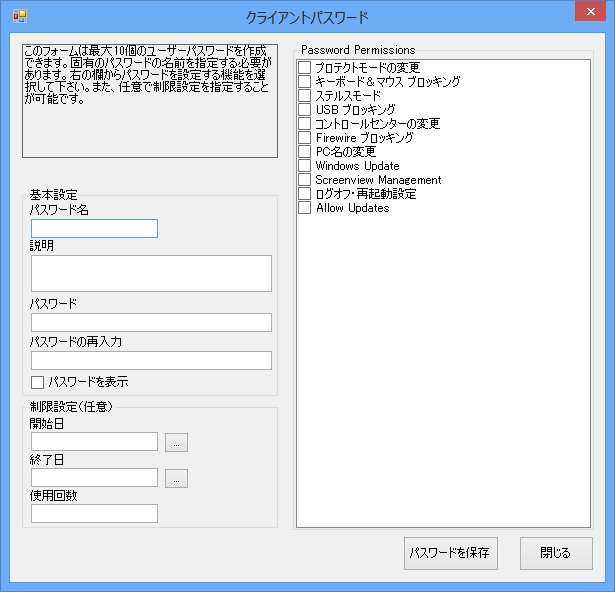The height and width of the screenshot is (592, 615).
Task: Toggle Screenview Management checkbox
Action: [305, 180]
